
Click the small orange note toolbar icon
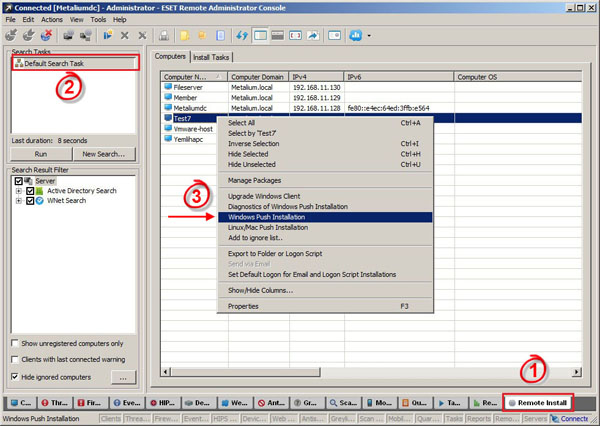(x=202, y=36)
